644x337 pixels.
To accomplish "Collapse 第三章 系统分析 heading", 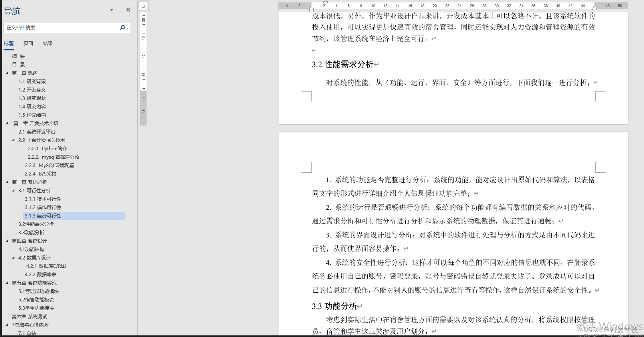I will tap(7, 182).
